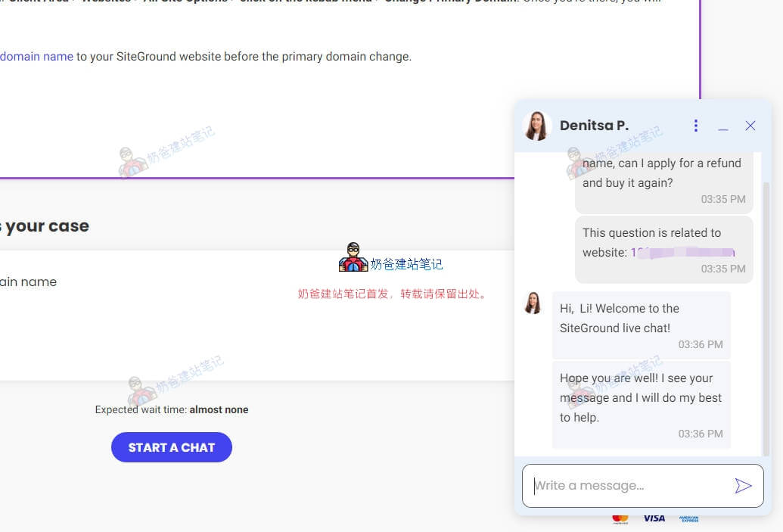This screenshot has width=783, height=532.
Task: Click Denitsa P.'s avatar in chat header
Action: [536, 126]
